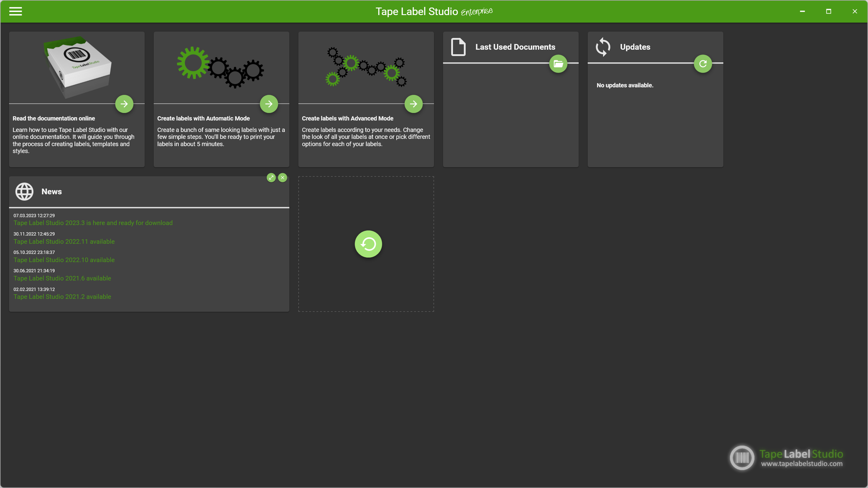
Task: Click the 07.03.2023 12:27:29 timestamp
Action: point(34,216)
